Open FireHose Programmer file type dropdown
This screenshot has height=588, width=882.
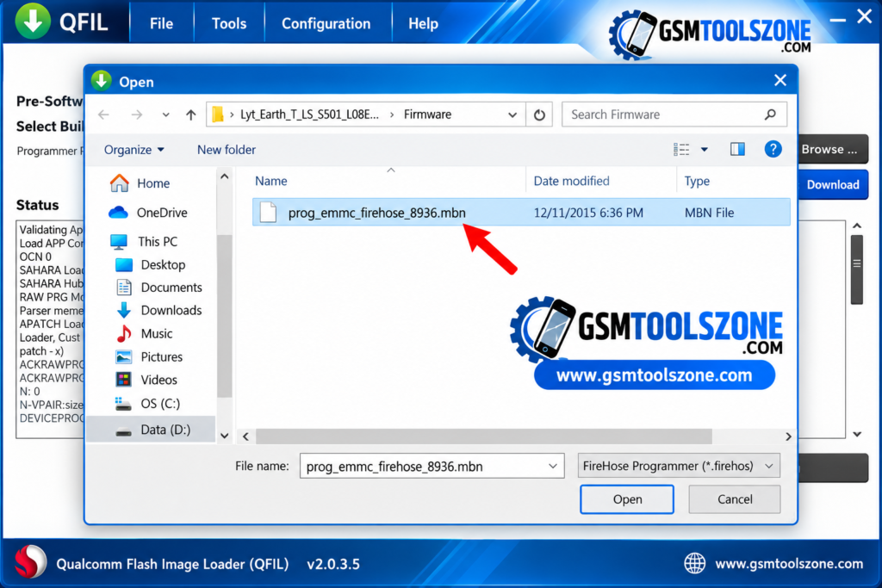pos(679,466)
